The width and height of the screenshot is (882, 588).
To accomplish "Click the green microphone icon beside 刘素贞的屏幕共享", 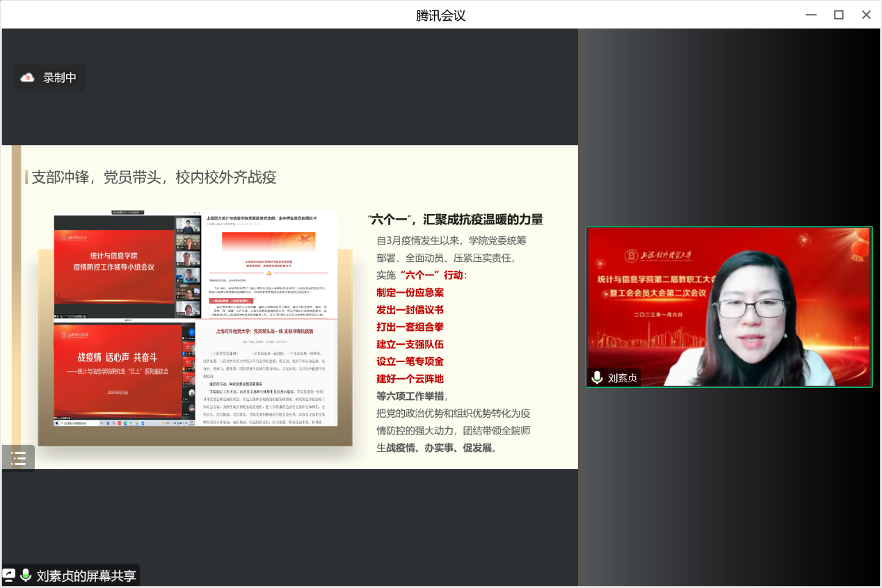I will coord(26,575).
